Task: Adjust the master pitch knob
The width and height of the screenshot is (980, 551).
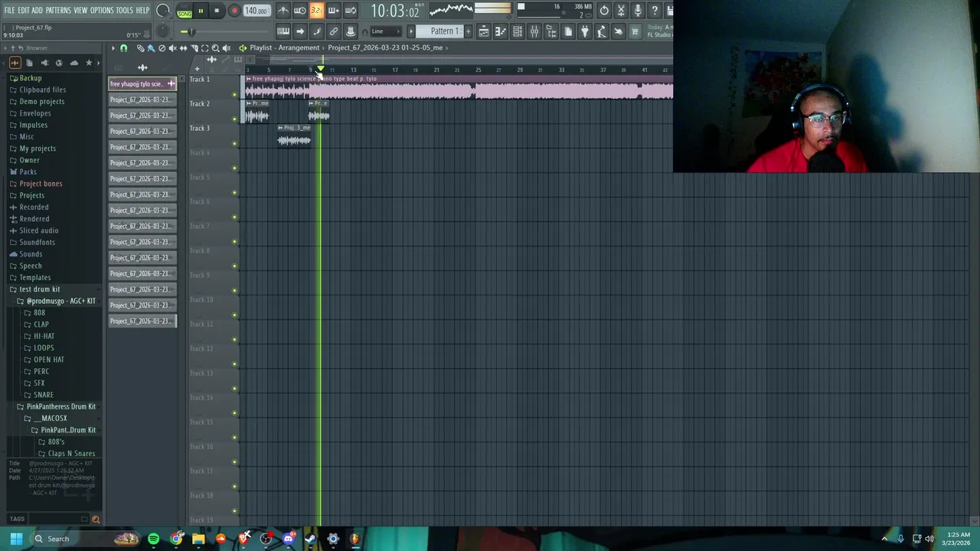Action: [163, 31]
